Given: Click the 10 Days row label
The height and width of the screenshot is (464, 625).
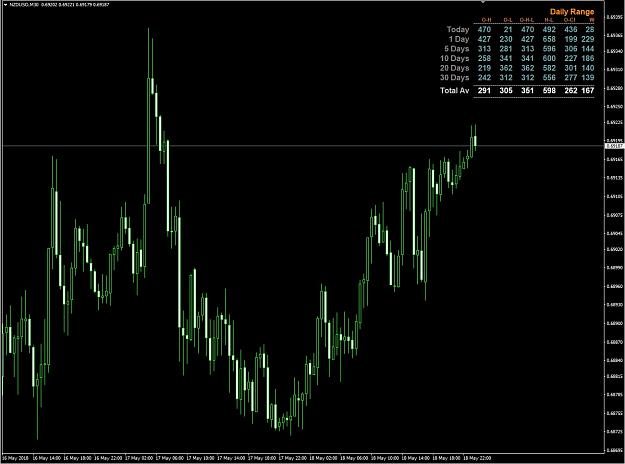Looking at the screenshot, I should point(454,58).
